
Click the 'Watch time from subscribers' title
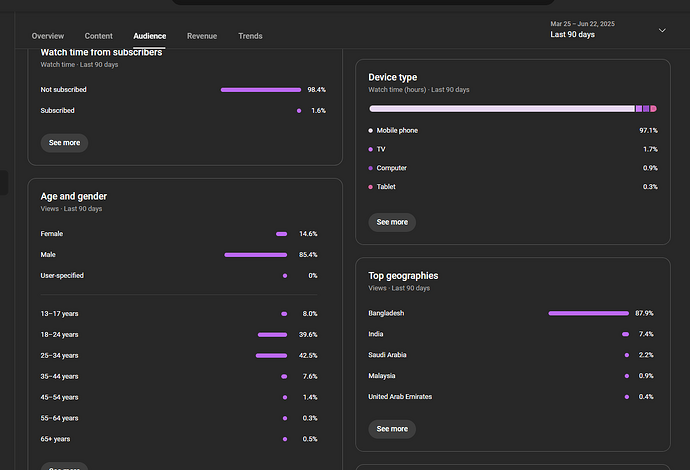pos(101,52)
